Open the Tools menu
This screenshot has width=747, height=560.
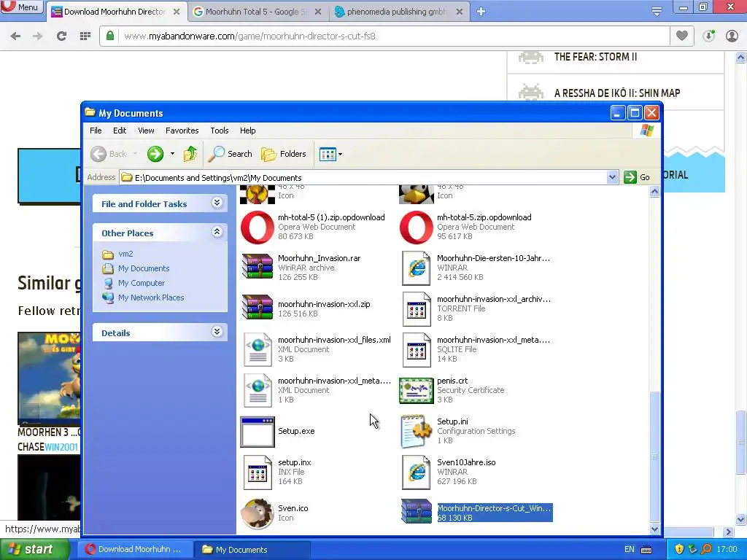[x=220, y=131]
